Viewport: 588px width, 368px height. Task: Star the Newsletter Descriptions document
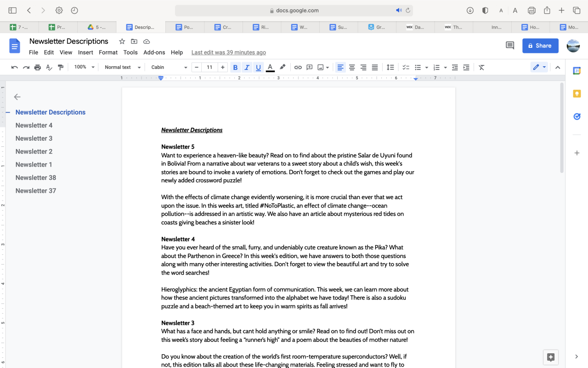pos(122,41)
